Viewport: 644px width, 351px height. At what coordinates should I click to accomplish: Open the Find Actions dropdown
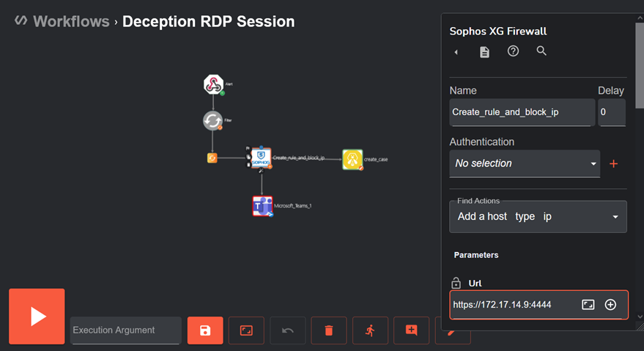point(538,217)
